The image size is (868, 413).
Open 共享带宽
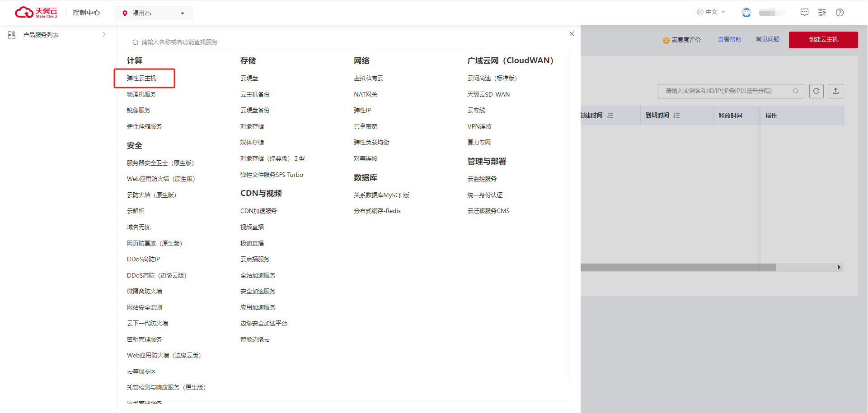click(x=366, y=126)
